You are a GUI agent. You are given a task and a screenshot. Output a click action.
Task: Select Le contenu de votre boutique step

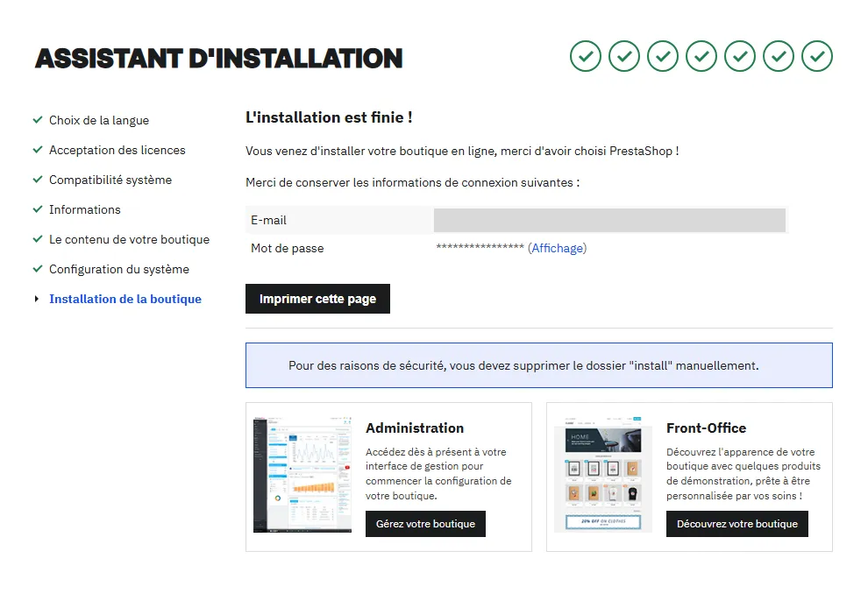click(130, 239)
